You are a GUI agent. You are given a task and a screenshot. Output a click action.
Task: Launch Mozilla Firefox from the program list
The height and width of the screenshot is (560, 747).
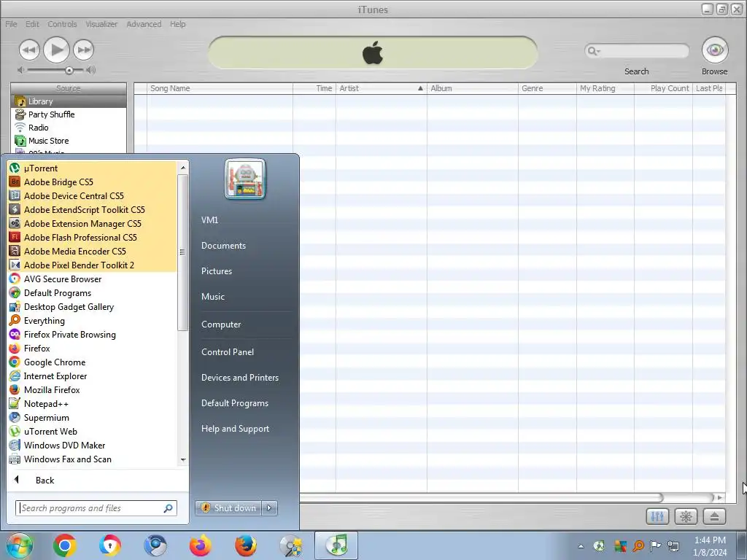(x=93, y=389)
